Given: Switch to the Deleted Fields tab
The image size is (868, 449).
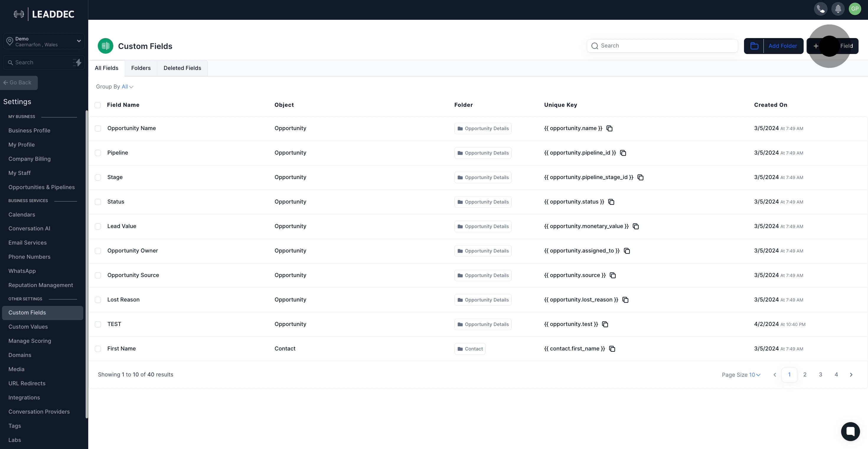Looking at the screenshot, I should click(182, 68).
